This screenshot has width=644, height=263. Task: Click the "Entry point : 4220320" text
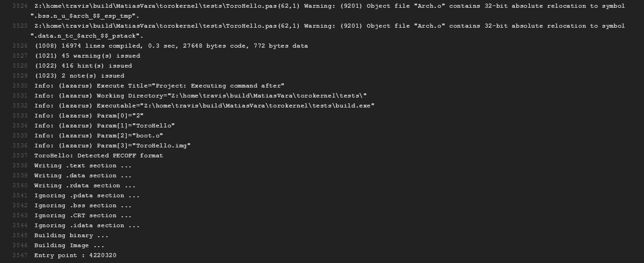pyautogui.click(x=75, y=255)
